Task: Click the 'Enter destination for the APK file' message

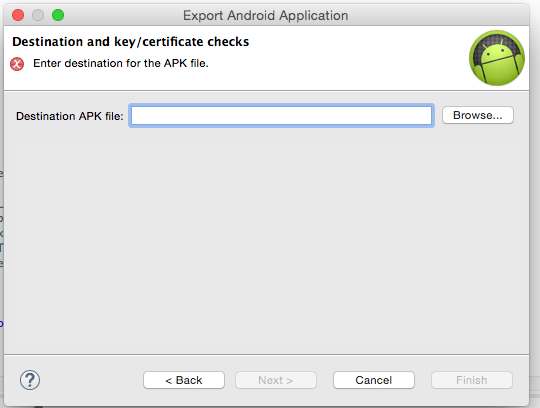Action: (121, 63)
